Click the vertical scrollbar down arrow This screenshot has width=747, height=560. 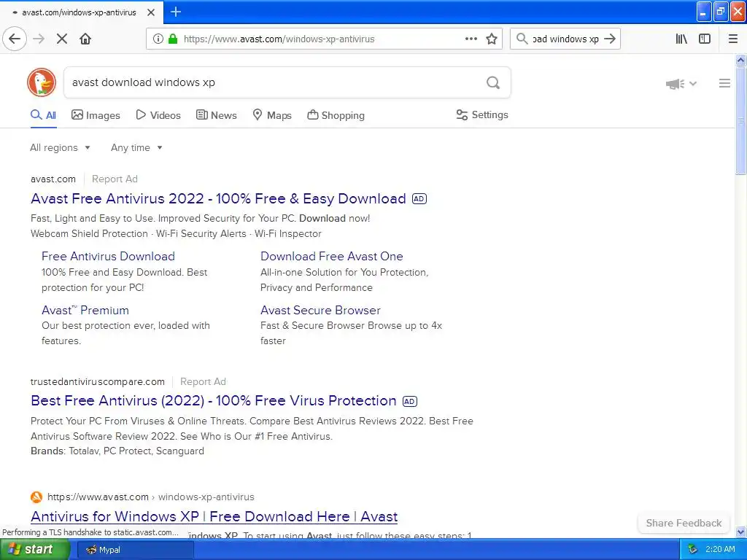(741, 532)
